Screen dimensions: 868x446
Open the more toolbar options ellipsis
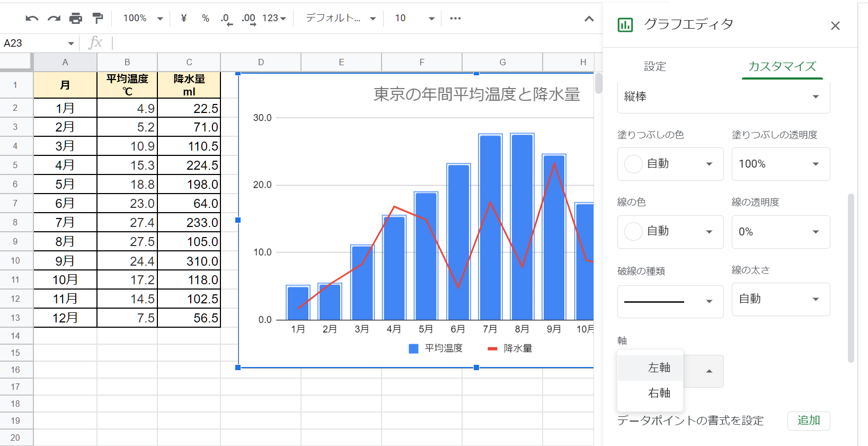tap(455, 19)
